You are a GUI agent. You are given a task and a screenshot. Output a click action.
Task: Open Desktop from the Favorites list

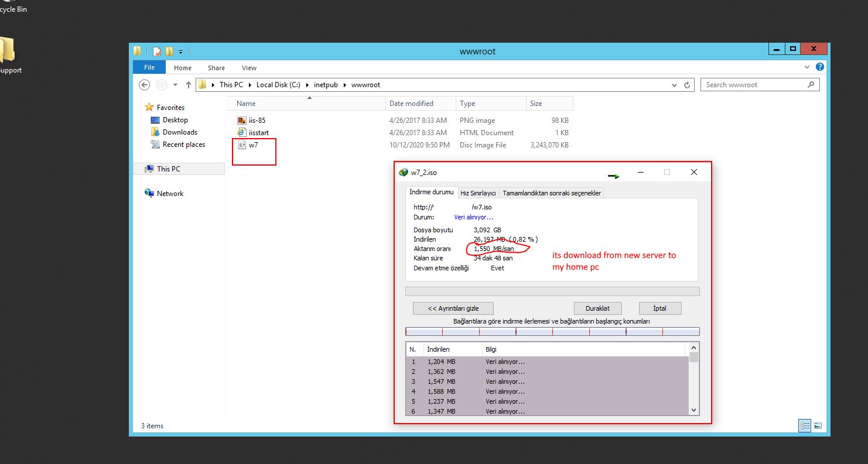(x=175, y=120)
